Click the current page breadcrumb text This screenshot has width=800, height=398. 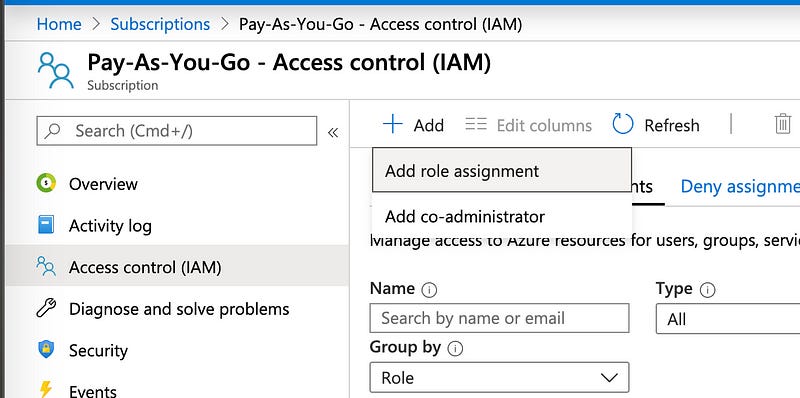381,24
